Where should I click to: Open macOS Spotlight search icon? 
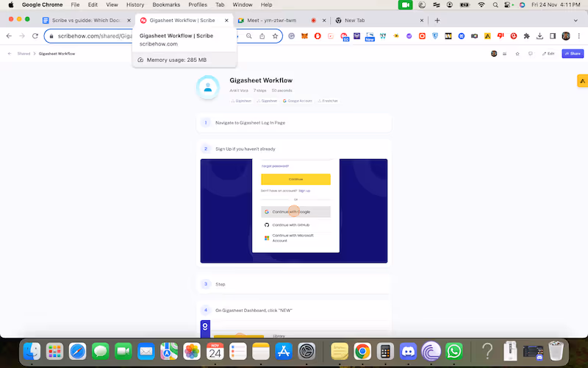tap(495, 5)
